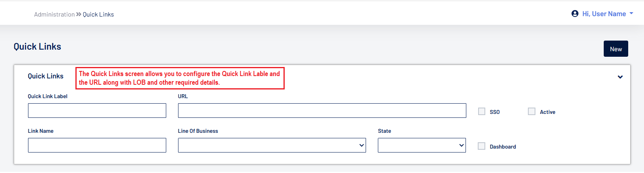Go to Administration in the breadcrumb
This screenshot has width=644, height=173.
[54, 15]
